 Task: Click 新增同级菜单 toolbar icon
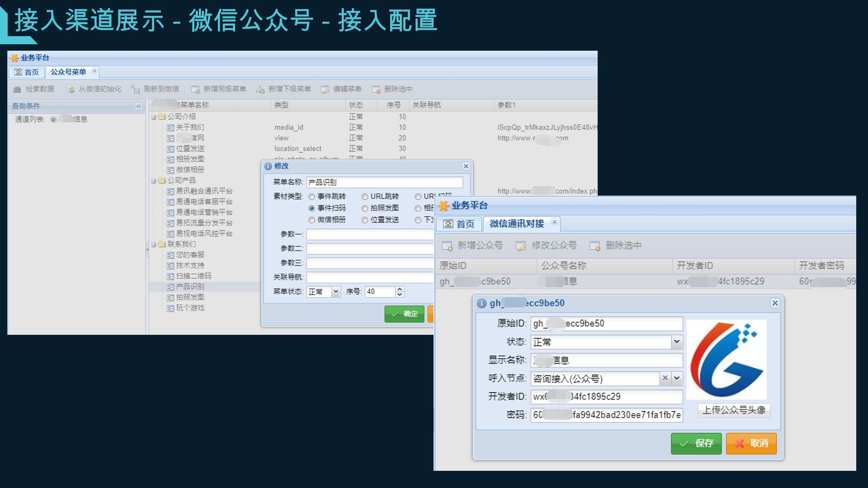(195, 89)
